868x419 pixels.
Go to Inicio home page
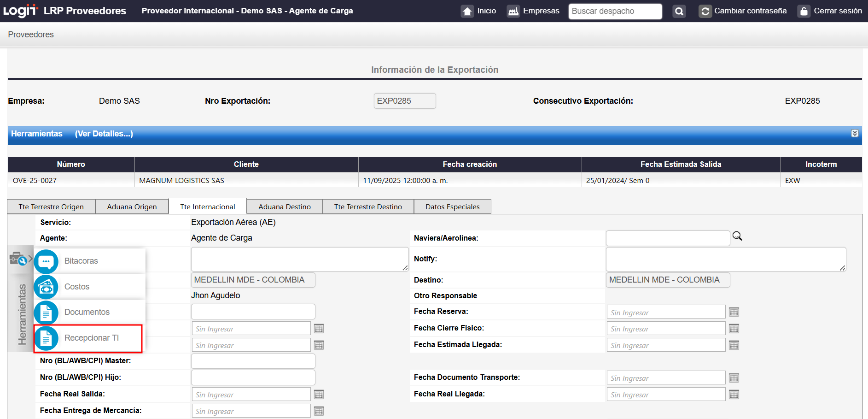(x=479, y=11)
